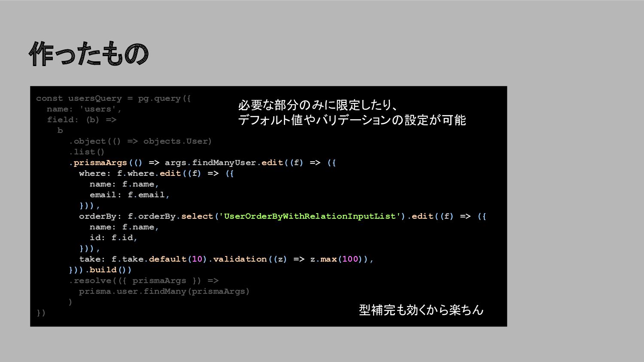The image size is (644, 362).
Task: Click the line 'where: f.where.edit((f) => ({'
Action: [156, 173]
